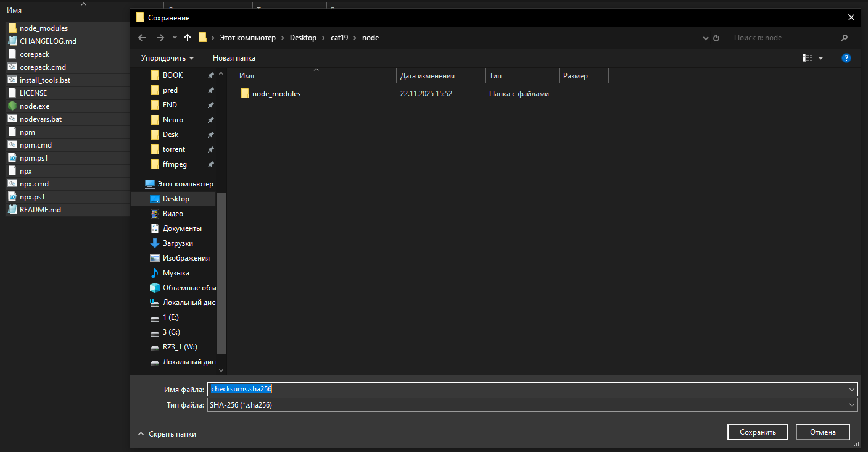Image resolution: width=868 pixels, height=452 pixels.
Task: Click README.md icon in background window
Action: point(12,210)
